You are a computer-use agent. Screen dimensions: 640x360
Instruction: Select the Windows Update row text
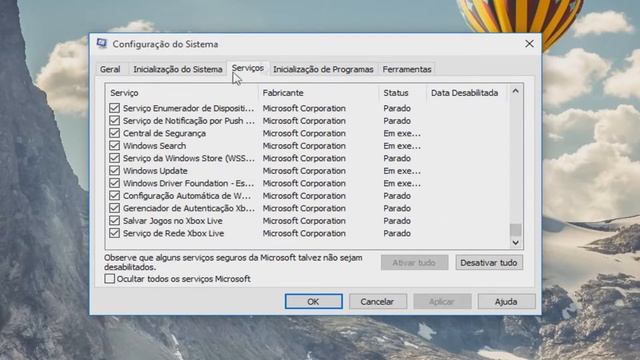[155, 171]
